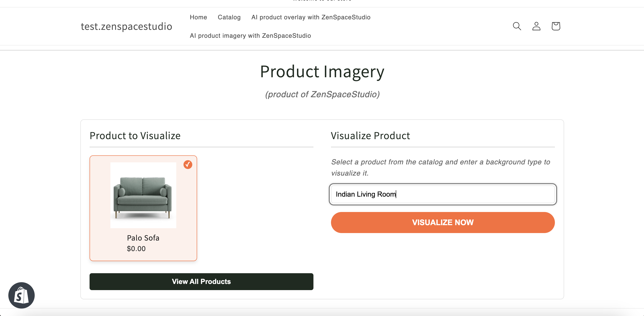Click the person icon top right
Viewport: 644px width, 316px height.
click(536, 26)
